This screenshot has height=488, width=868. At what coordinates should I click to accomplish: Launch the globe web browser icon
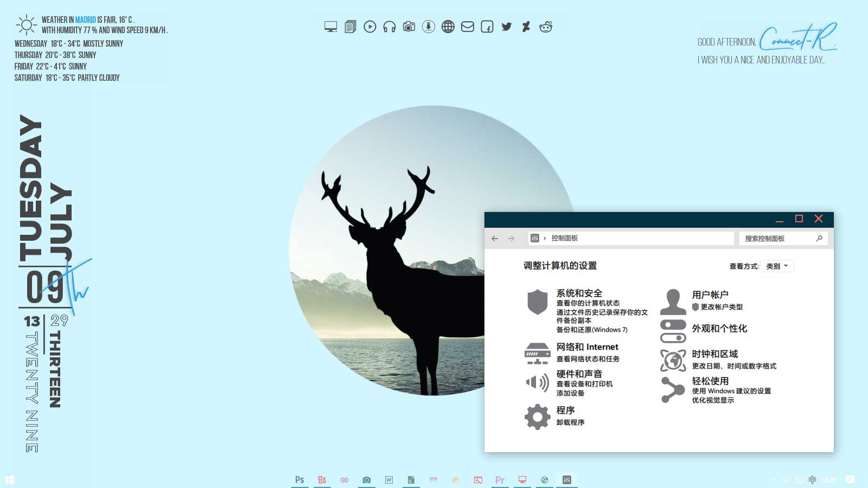tap(448, 27)
